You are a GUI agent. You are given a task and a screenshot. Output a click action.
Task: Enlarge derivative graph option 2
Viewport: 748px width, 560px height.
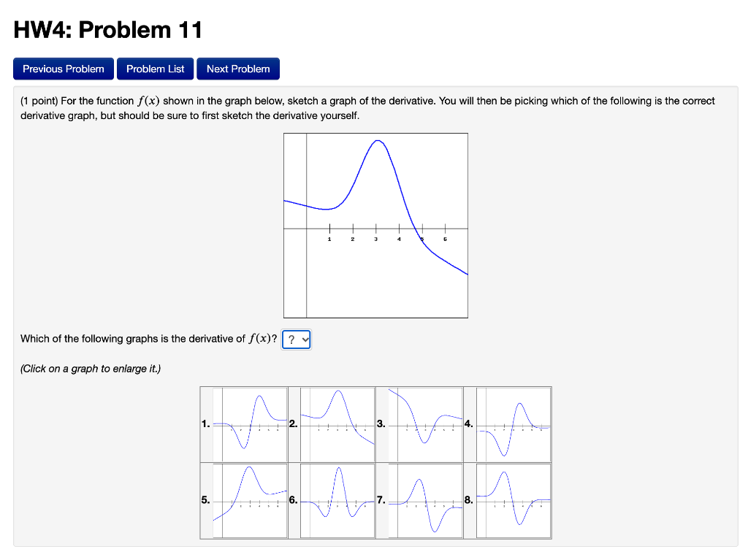(x=338, y=423)
